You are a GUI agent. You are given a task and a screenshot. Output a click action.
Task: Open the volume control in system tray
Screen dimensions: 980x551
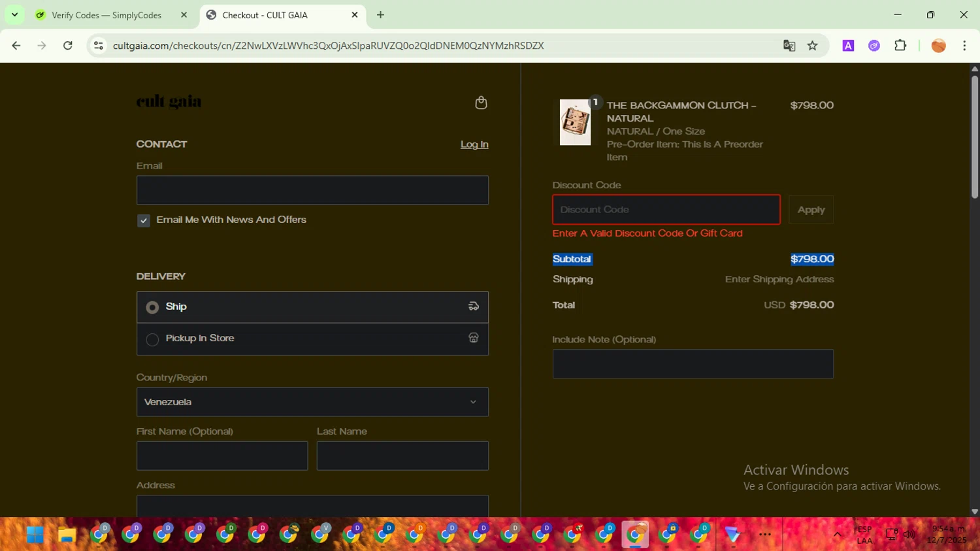pyautogui.click(x=909, y=535)
